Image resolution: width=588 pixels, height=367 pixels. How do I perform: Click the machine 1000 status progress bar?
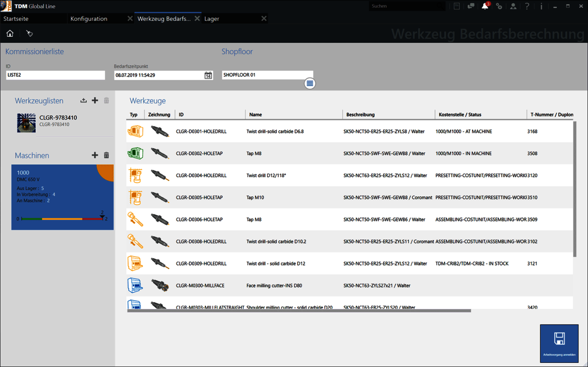point(62,219)
